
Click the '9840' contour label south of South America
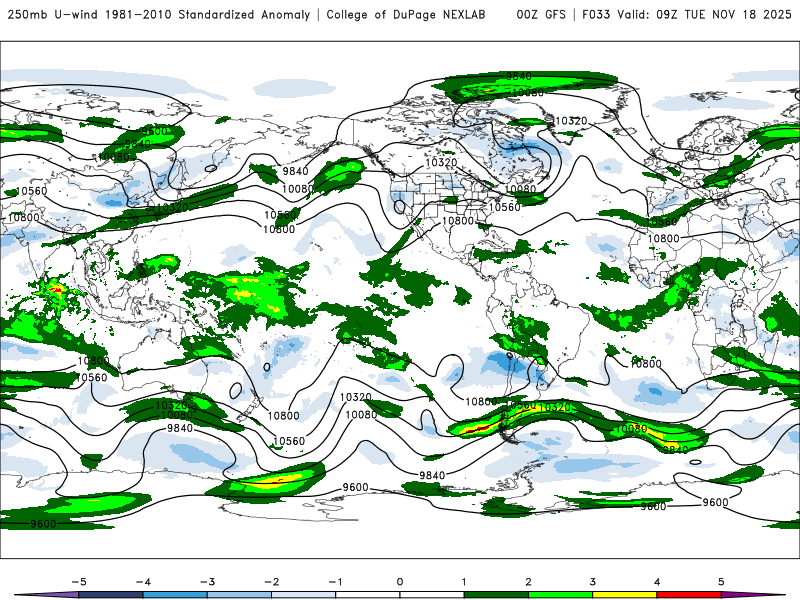click(x=432, y=475)
